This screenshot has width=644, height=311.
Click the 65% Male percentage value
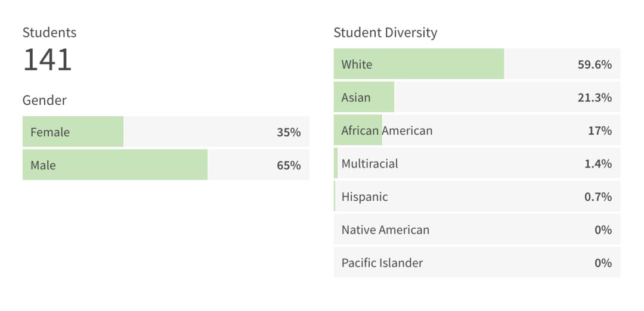289,166
